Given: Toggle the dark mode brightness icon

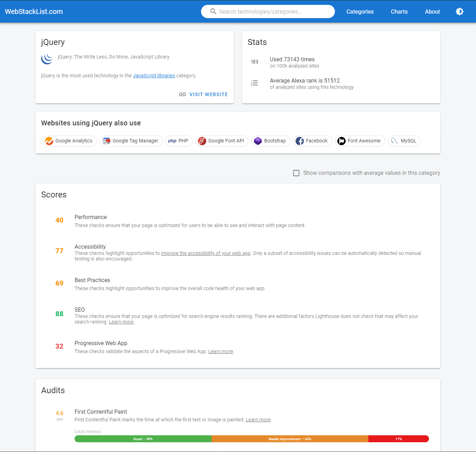Looking at the screenshot, I should point(460,11).
